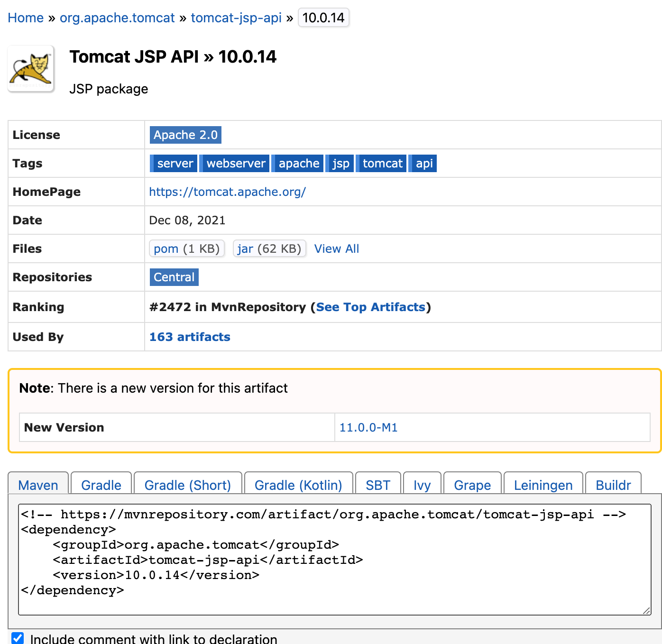Click inside the Maven dependency snippet textarea
Screen dimensions: 662x644
[x=335, y=560]
